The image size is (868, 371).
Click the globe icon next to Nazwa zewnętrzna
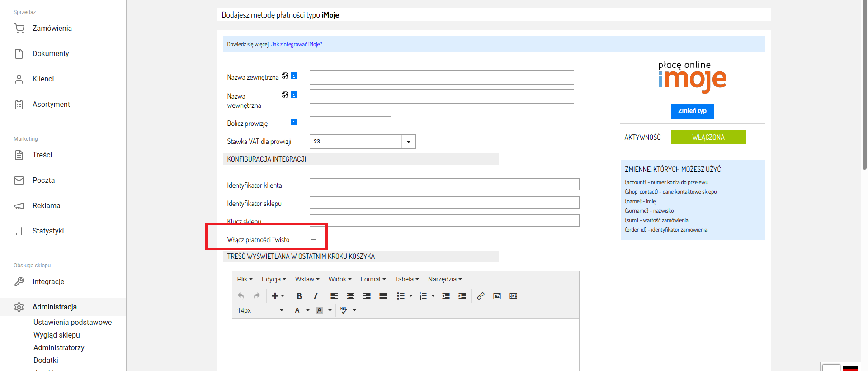(285, 76)
